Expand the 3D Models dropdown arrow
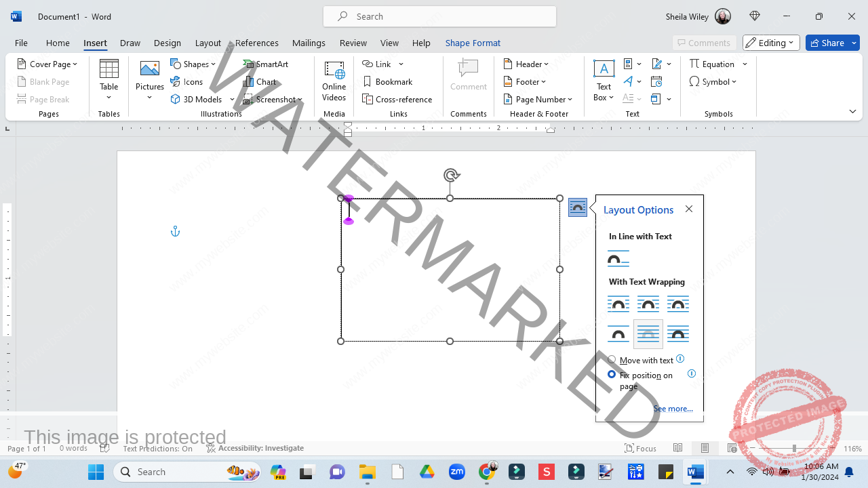Image resolution: width=868 pixels, height=488 pixels. 232,100
